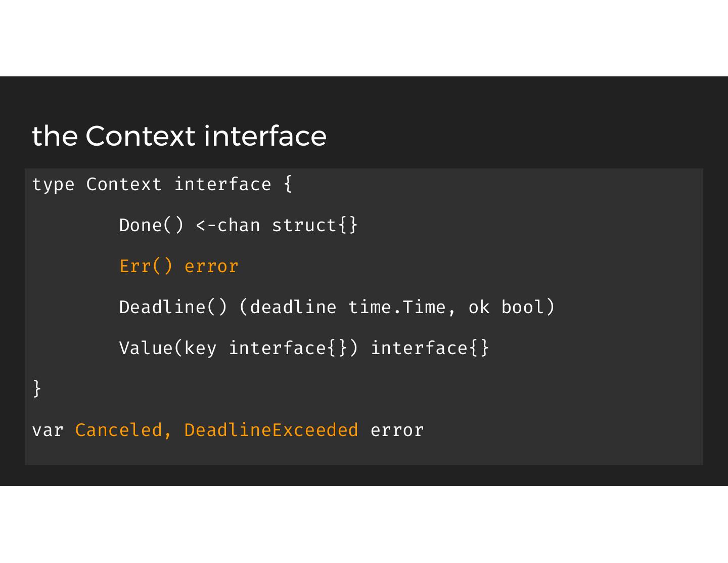The width and height of the screenshot is (728, 563).
Task: Click the "type" keyword in the code
Action: tap(53, 185)
